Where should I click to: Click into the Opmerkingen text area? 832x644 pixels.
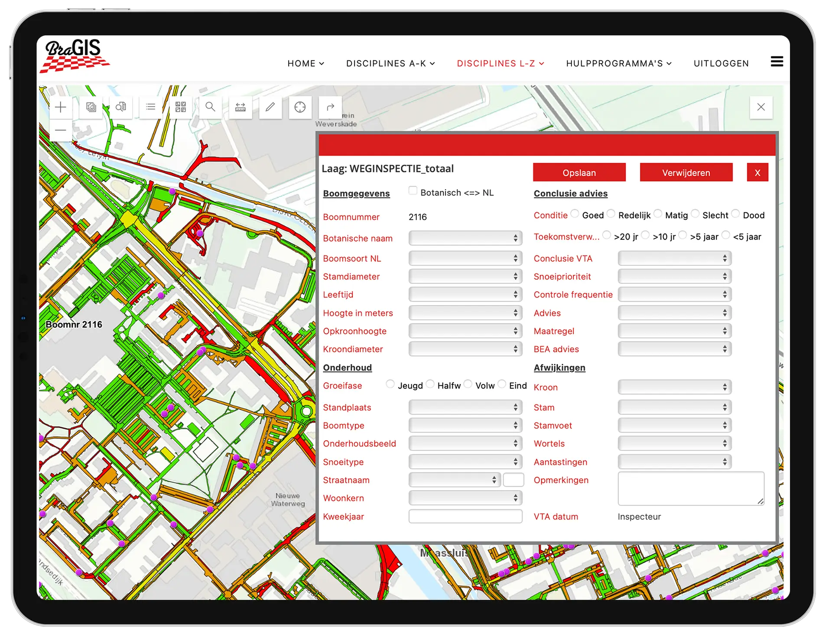(691, 488)
